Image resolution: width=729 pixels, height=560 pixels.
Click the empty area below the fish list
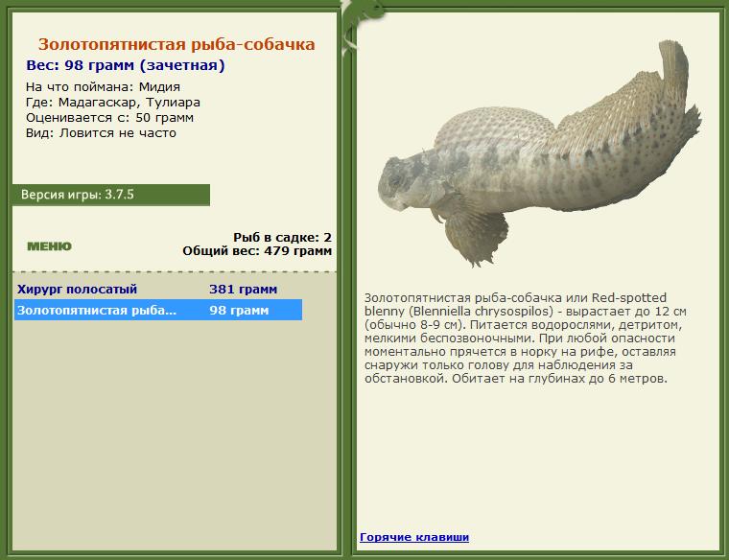175,434
